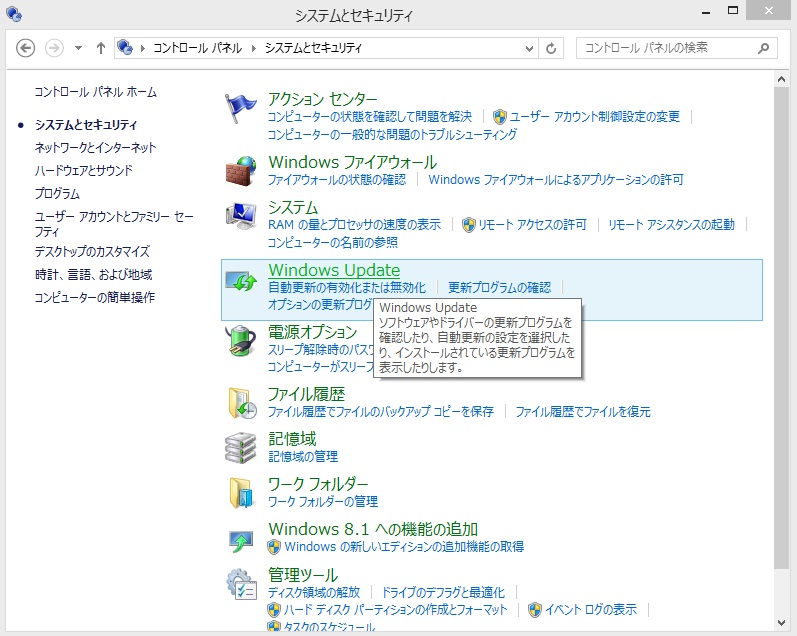The height and width of the screenshot is (636, 797).
Task: Click the File History folder icon
Action: coord(241,402)
